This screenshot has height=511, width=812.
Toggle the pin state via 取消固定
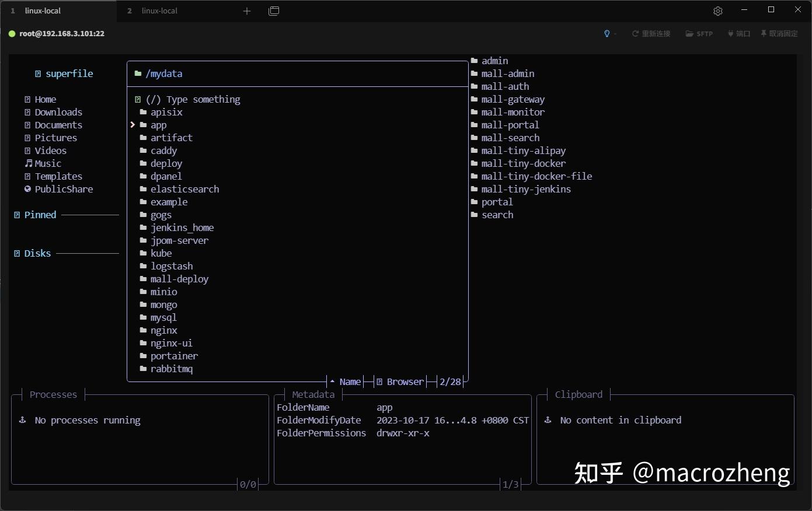point(779,33)
